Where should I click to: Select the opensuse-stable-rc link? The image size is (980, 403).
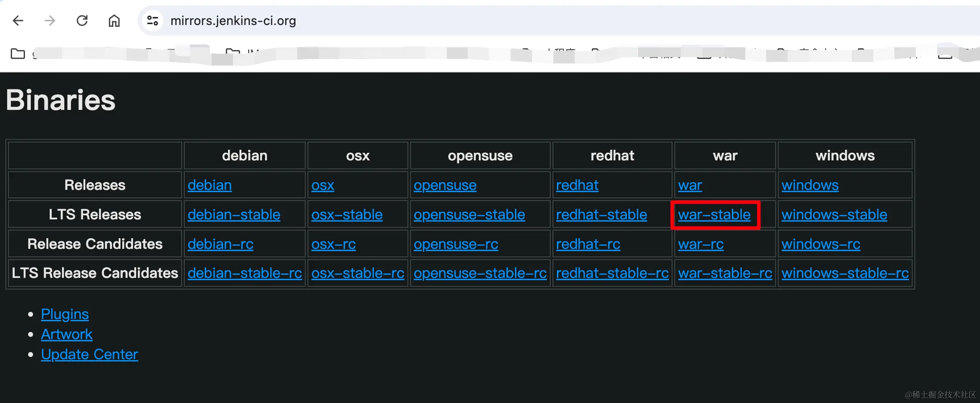click(x=480, y=273)
